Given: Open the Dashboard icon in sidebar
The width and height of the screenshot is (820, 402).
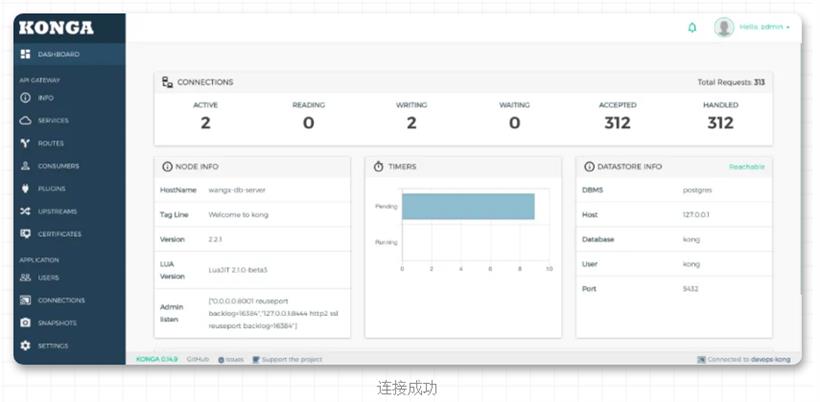Looking at the screenshot, I should 25,54.
